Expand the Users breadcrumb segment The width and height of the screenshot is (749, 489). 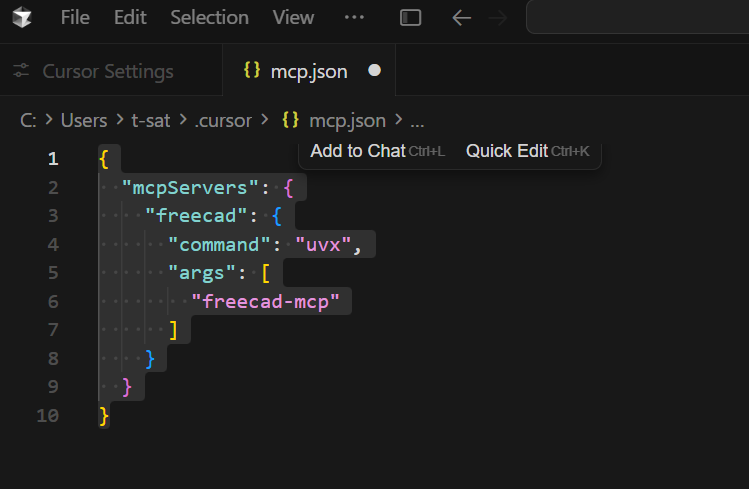click(84, 120)
